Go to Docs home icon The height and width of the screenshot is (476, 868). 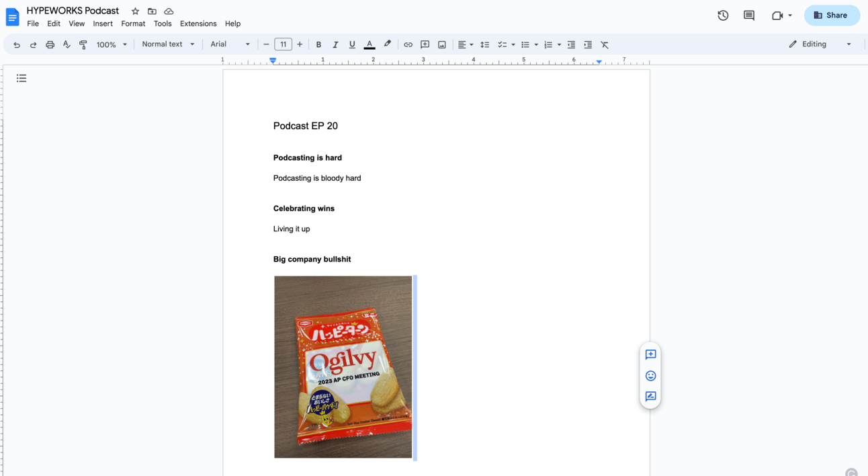point(12,17)
